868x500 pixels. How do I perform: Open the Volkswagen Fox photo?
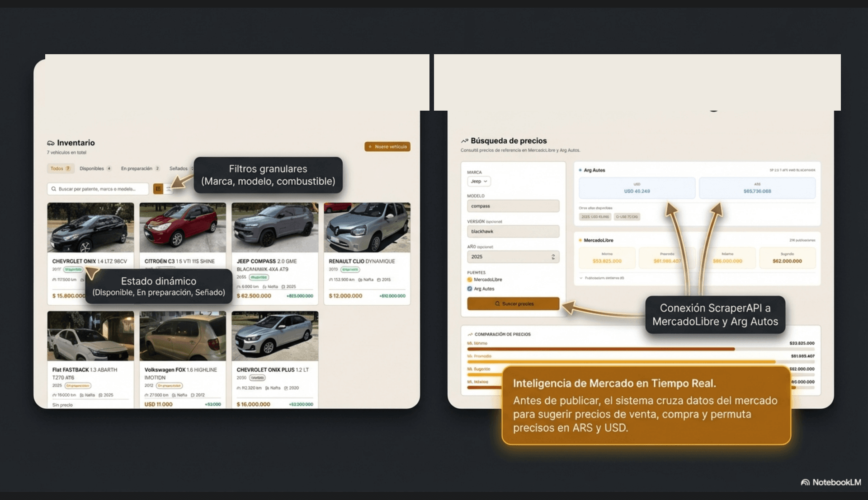[x=183, y=336]
